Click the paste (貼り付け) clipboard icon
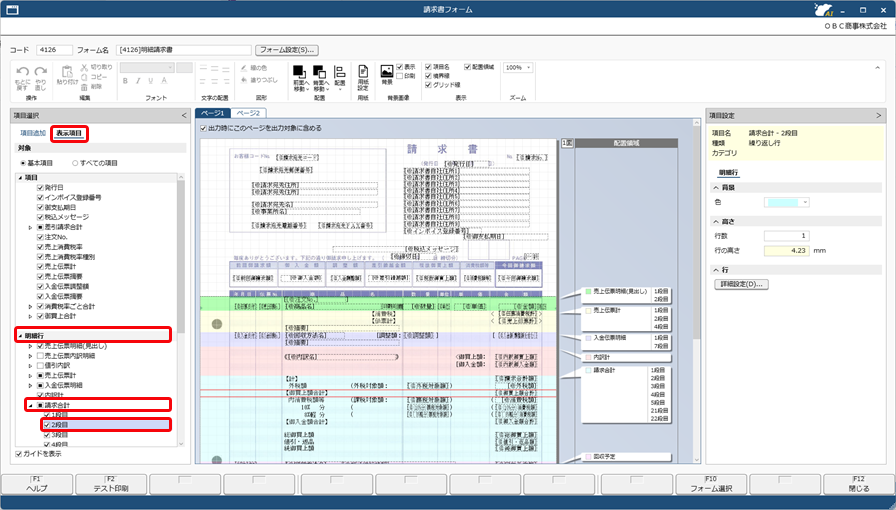This screenshot has height=510, width=896. [x=67, y=72]
